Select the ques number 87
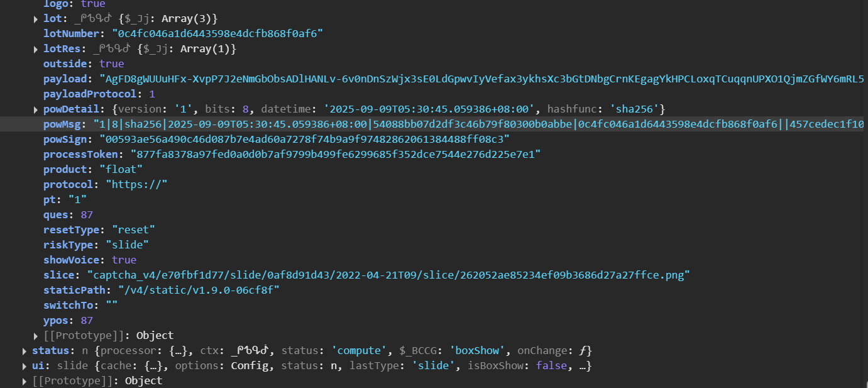The image size is (868, 388). (87, 214)
